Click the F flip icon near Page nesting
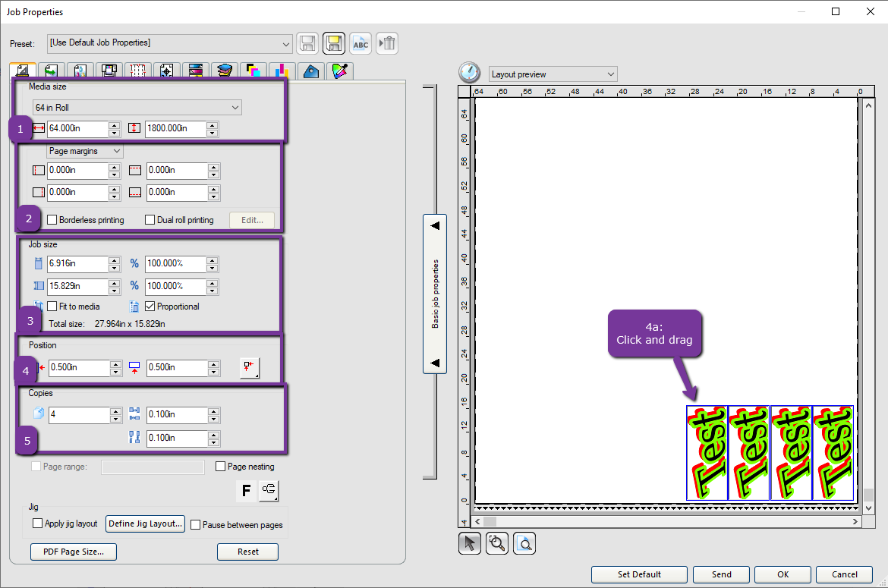 coord(246,491)
